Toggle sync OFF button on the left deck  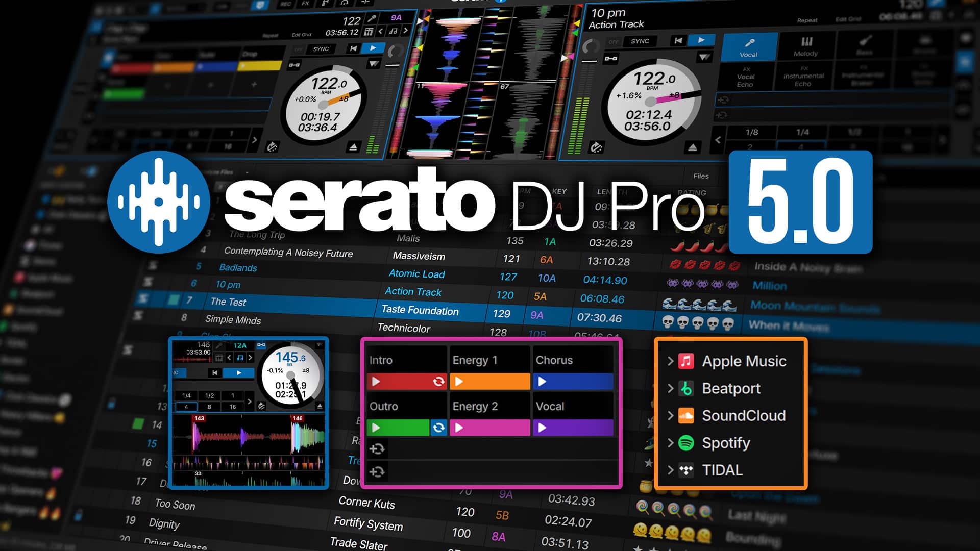pyautogui.click(x=299, y=49)
